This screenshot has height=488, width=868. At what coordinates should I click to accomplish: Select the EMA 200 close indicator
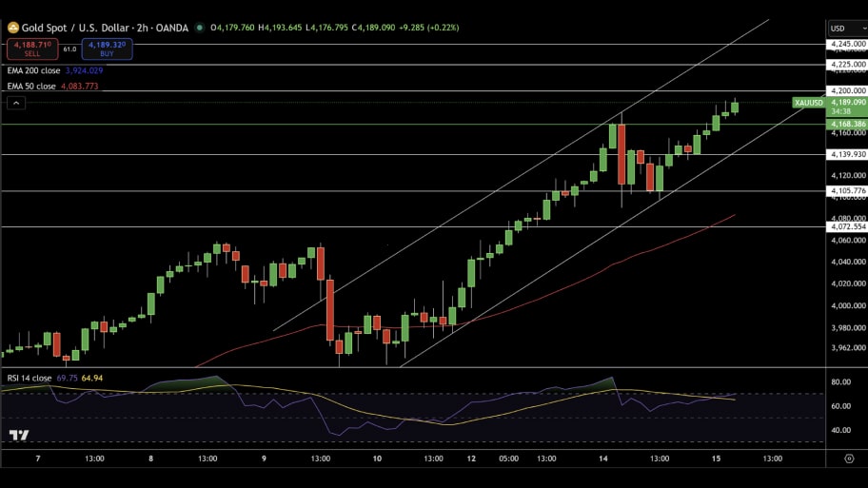click(33, 70)
